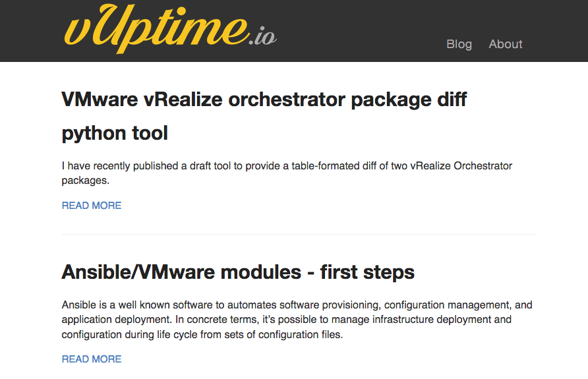The width and height of the screenshot is (588, 379).
Task: Open the Blog navigation item
Action: coord(459,44)
